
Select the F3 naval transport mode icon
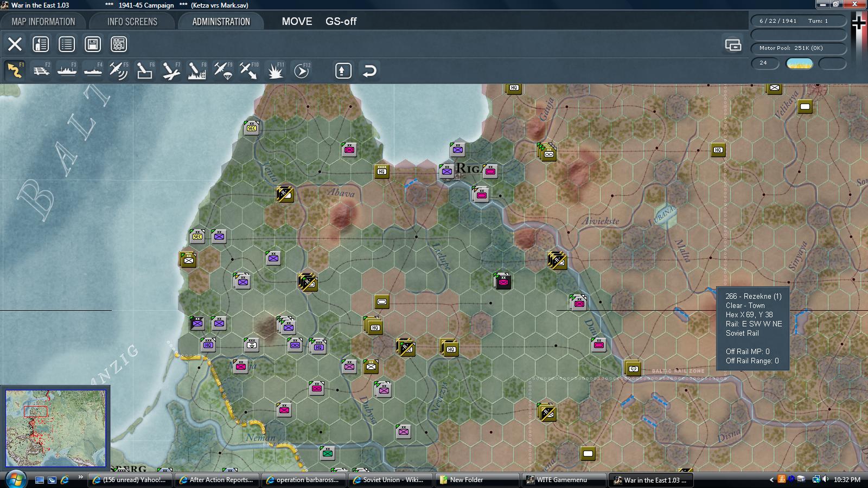(67, 70)
